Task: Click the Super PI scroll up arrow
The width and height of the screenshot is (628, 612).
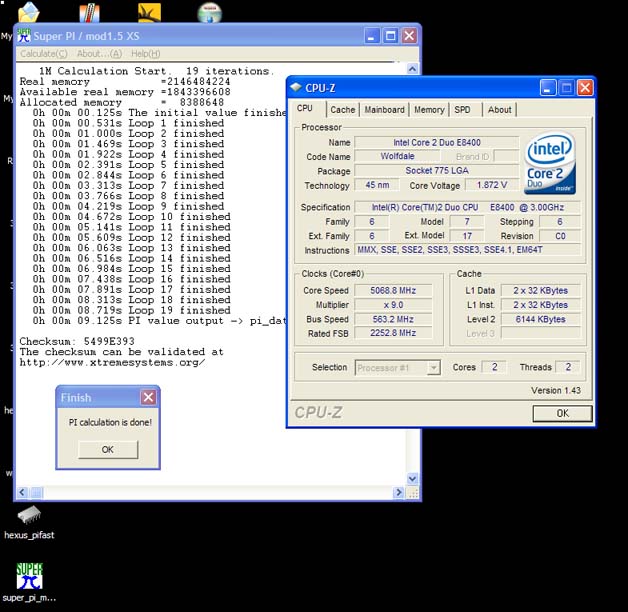Action: click(x=412, y=69)
